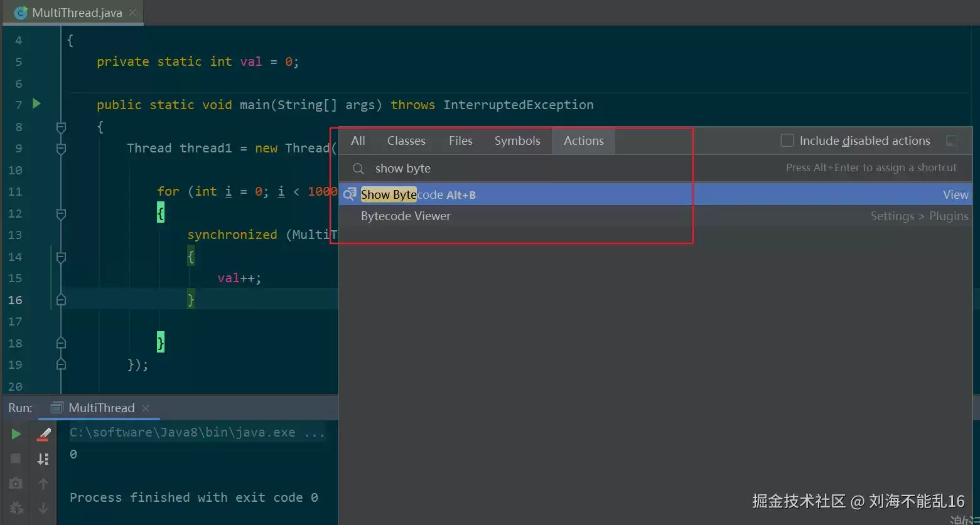This screenshot has height=525, width=980.
Task: Close the MultiThread run tab
Action: pyautogui.click(x=146, y=408)
